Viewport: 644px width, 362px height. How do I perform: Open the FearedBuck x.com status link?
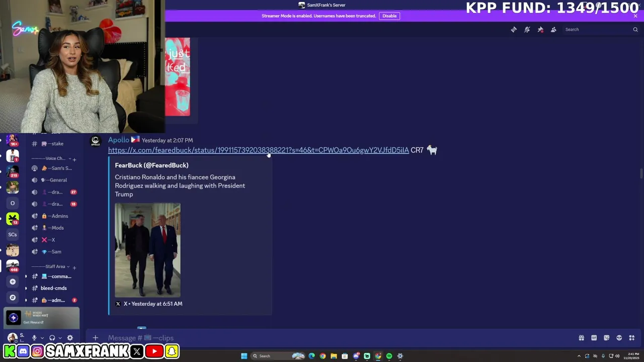pyautogui.click(x=259, y=150)
